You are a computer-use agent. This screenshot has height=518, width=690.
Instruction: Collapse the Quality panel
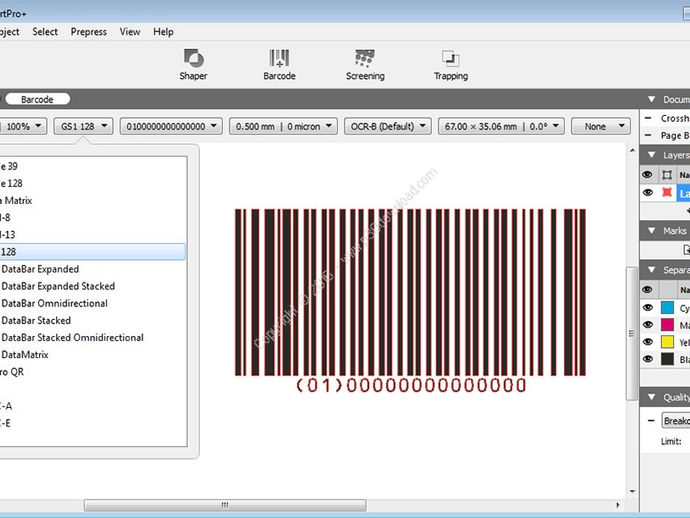652,397
